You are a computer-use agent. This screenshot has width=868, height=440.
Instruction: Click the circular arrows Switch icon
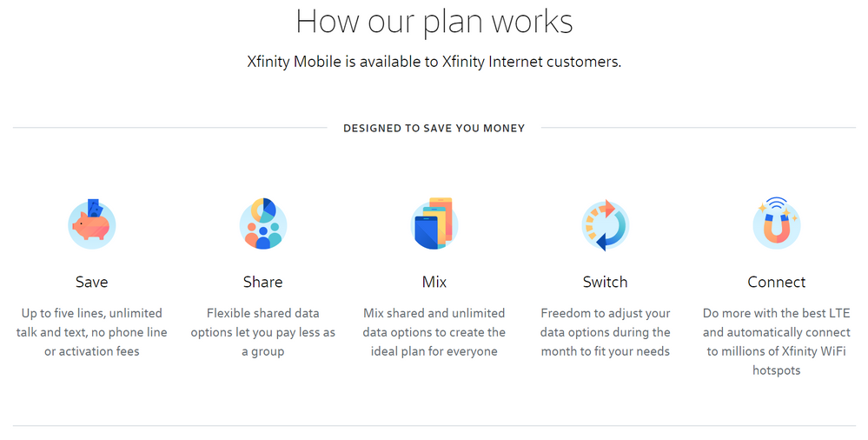click(x=605, y=224)
